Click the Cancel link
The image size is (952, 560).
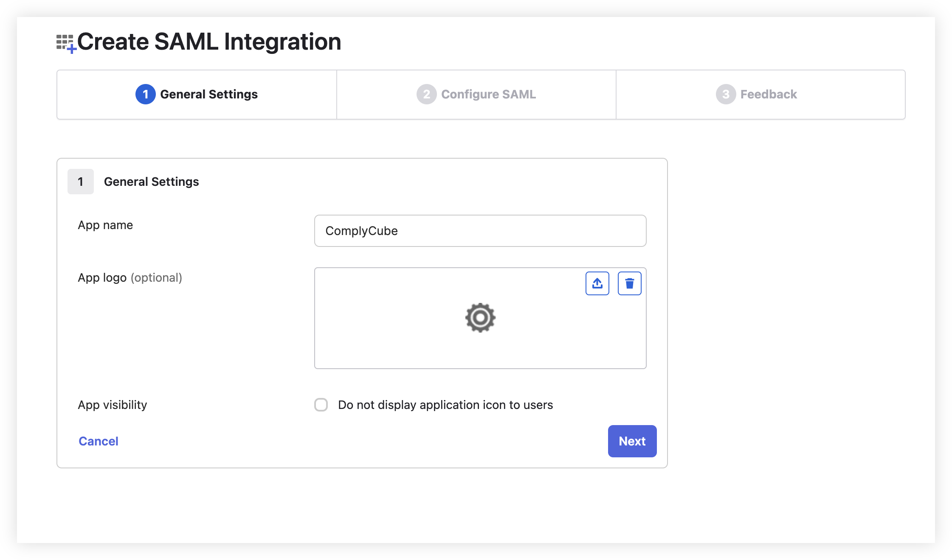tap(99, 441)
